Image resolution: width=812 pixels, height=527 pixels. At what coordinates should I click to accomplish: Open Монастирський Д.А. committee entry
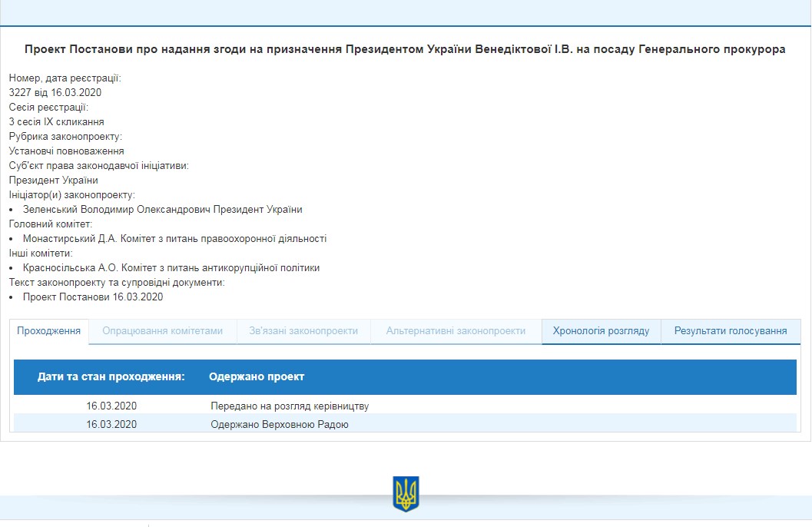[x=174, y=239]
